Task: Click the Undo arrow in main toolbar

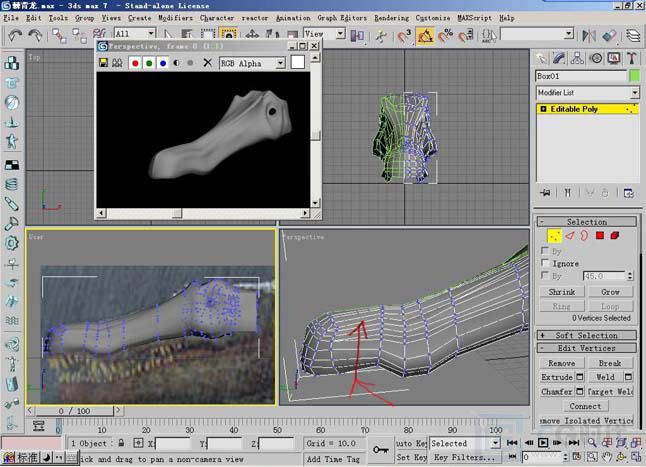Action: tap(15, 35)
